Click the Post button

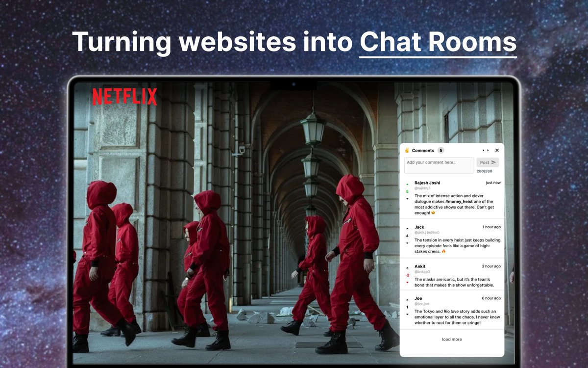488,162
